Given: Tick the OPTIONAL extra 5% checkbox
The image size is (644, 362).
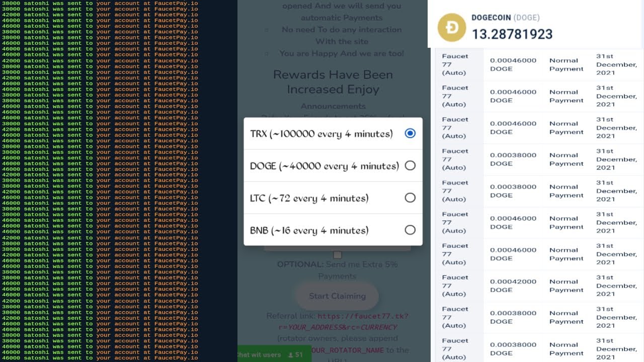Looking at the screenshot, I should [337, 255].
